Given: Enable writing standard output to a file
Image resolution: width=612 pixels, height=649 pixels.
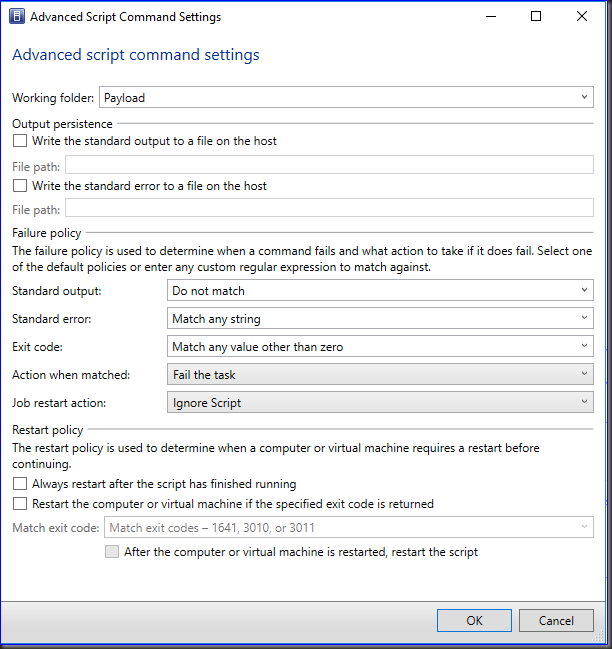Looking at the screenshot, I should 20,142.
